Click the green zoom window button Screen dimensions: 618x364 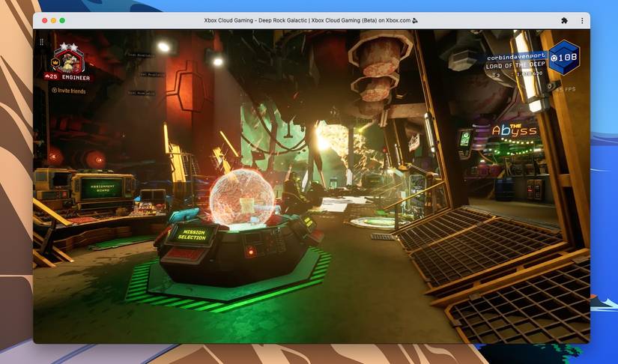click(62, 20)
